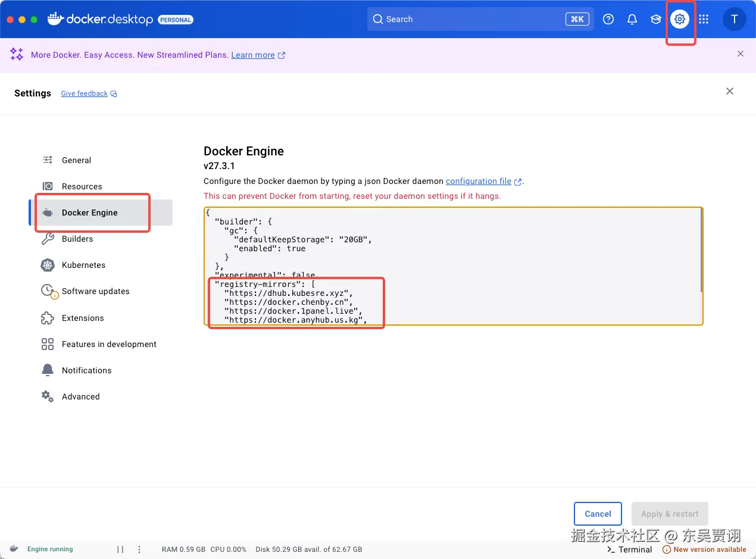756x559 pixels.
Task: Select the General settings tab
Action: [76, 160]
